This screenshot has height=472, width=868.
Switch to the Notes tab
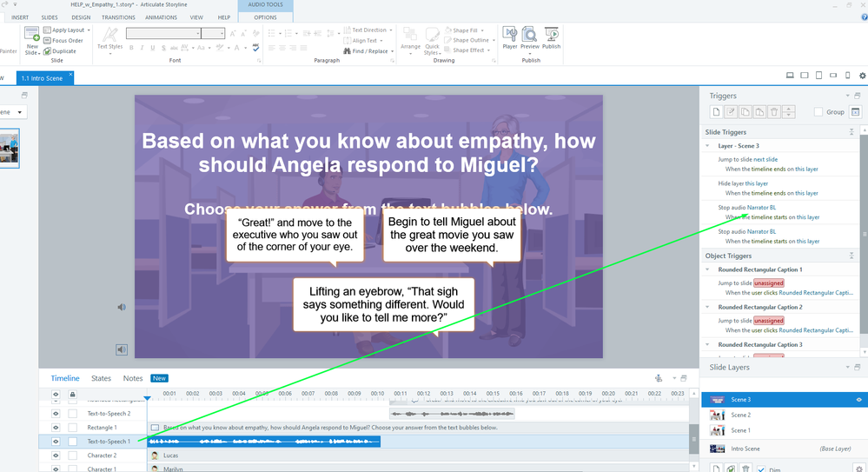pos(132,378)
